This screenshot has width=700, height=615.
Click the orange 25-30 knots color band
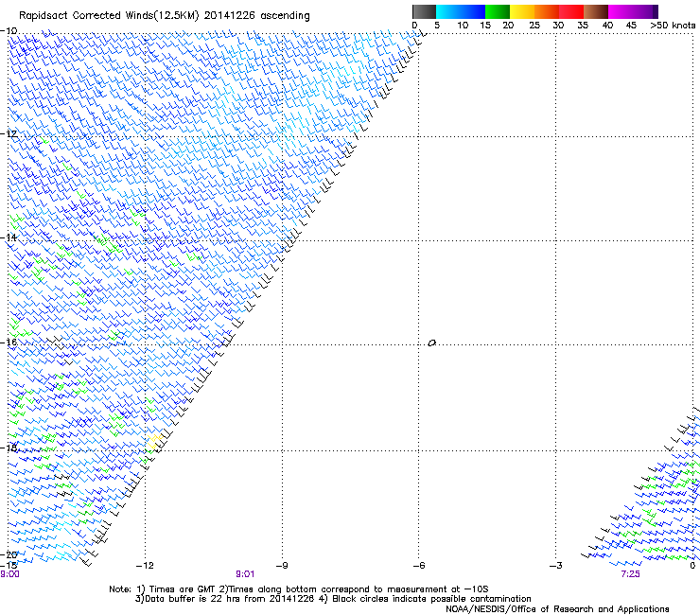tap(547, 11)
